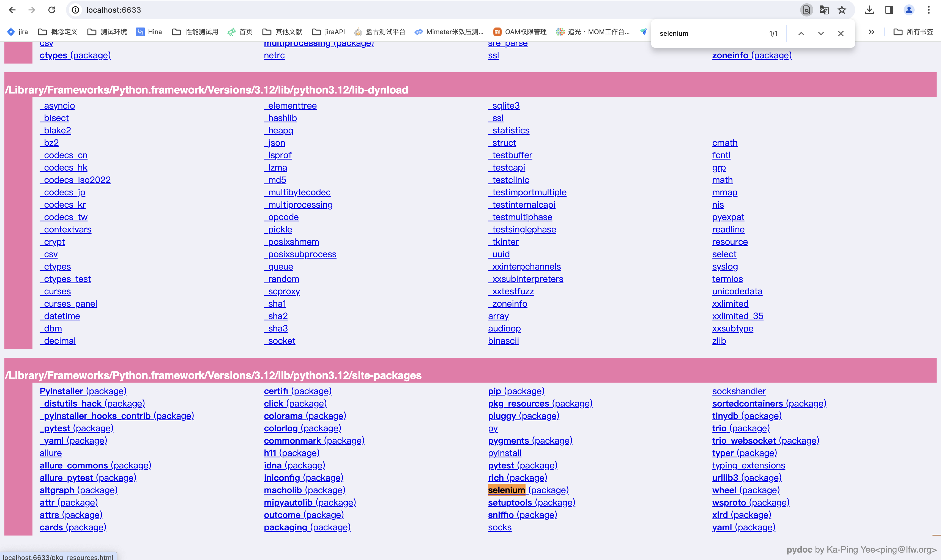Image resolution: width=941 pixels, height=560 pixels.
Task: Open the user profile avatar
Action: [909, 10]
